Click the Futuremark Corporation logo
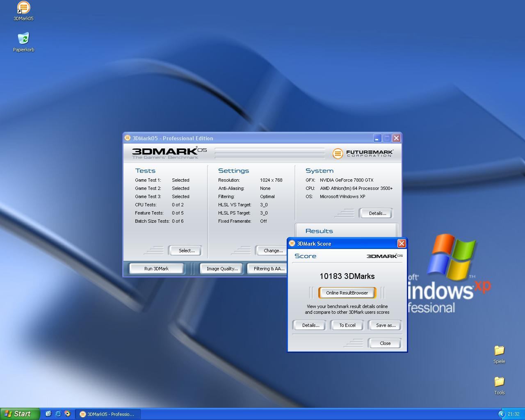The width and height of the screenshot is (525, 420). (x=363, y=153)
